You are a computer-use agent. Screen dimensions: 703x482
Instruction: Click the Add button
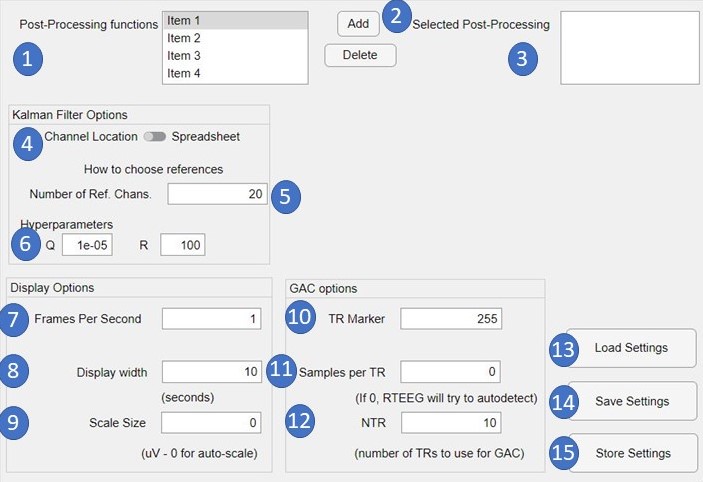358,24
